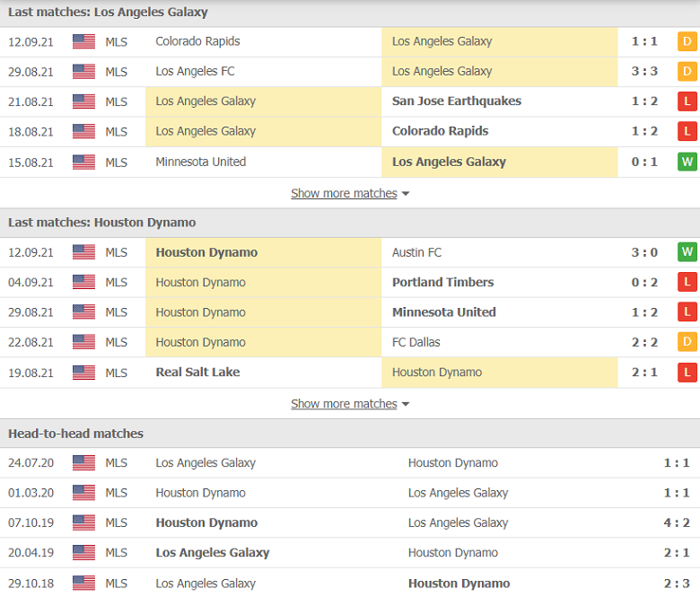
Task: Click the USA flag on the 04.09.21 Portland Timbers row
Action: click(84, 282)
